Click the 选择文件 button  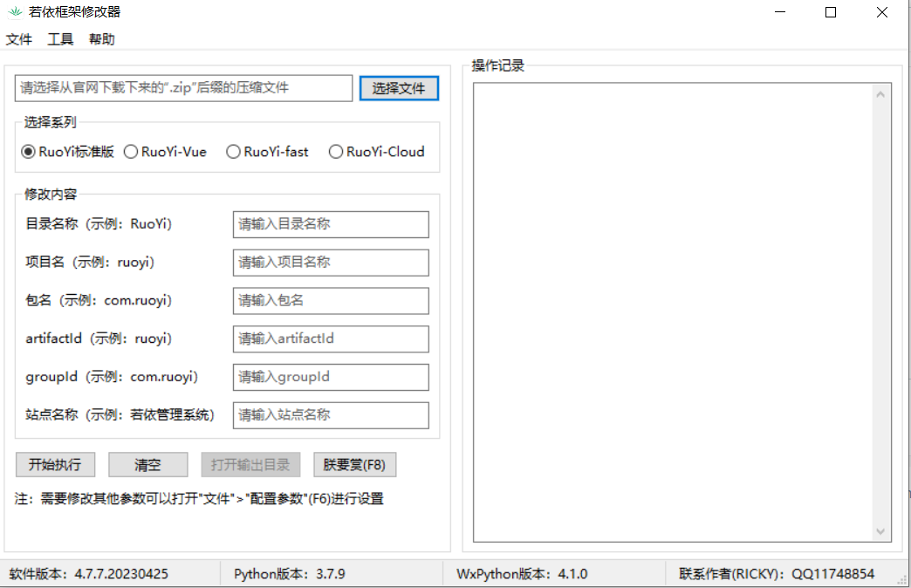[x=399, y=88]
